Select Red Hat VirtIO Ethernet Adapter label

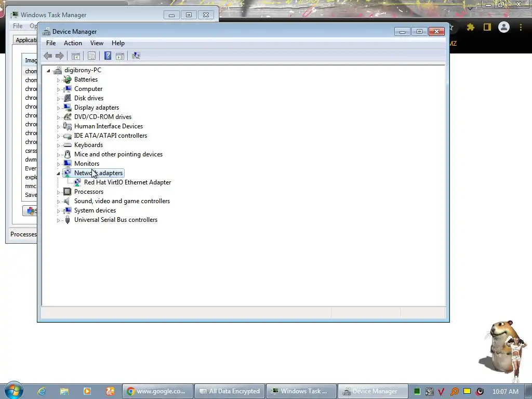point(128,182)
